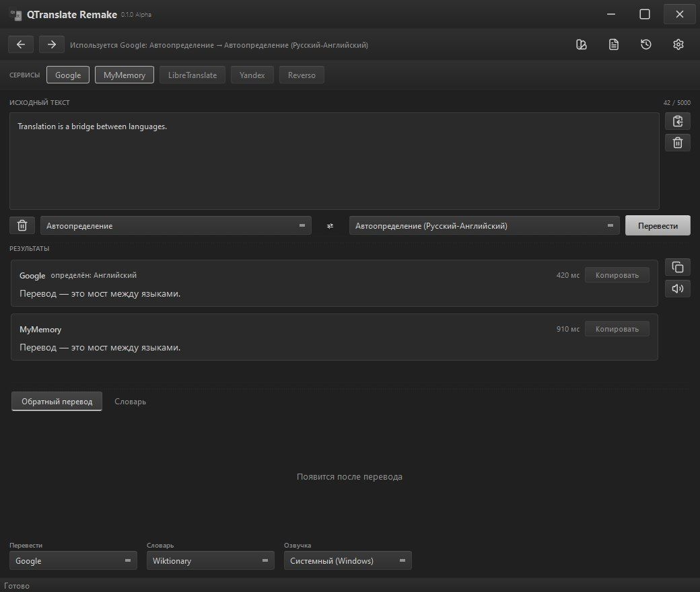Open the document icon in the top toolbar
The image size is (700, 592).
click(614, 44)
